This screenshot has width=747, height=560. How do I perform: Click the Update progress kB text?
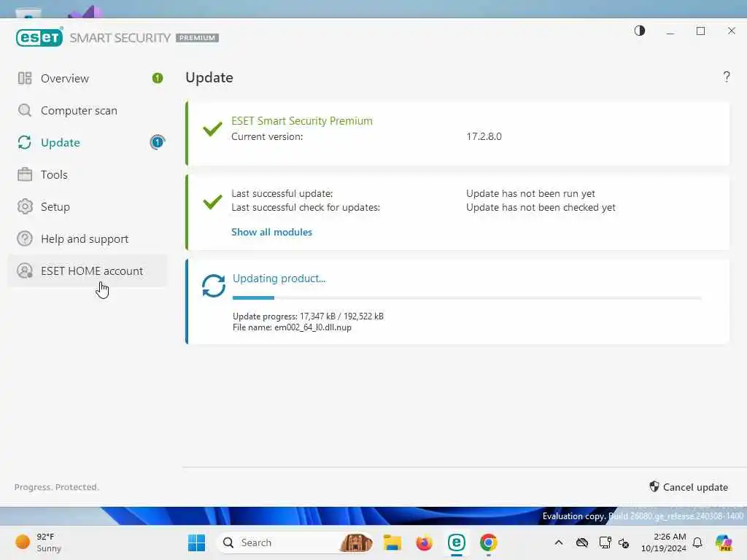[309, 316]
